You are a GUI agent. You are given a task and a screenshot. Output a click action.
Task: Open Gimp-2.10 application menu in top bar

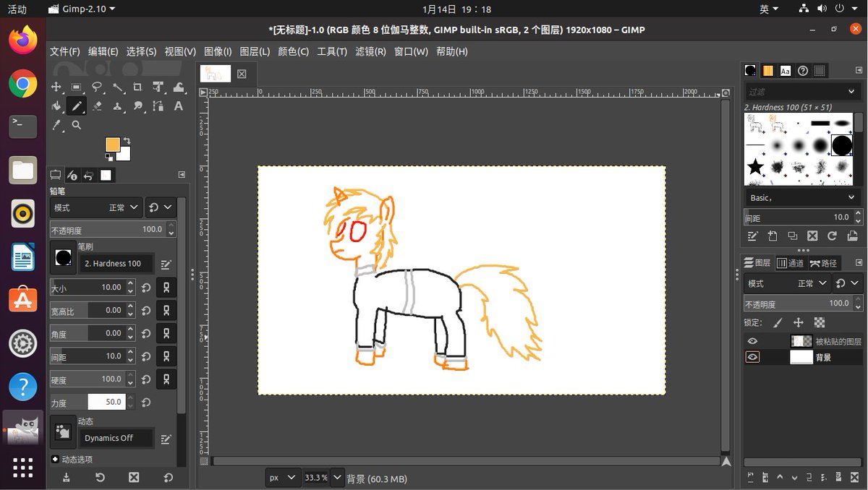coord(82,9)
